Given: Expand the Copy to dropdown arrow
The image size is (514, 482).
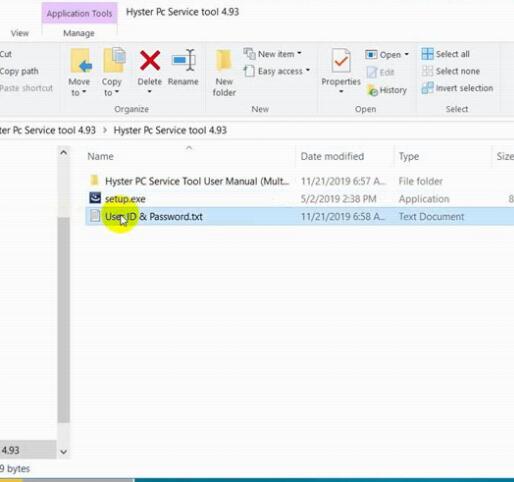Looking at the screenshot, I should (x=117, y=92).
